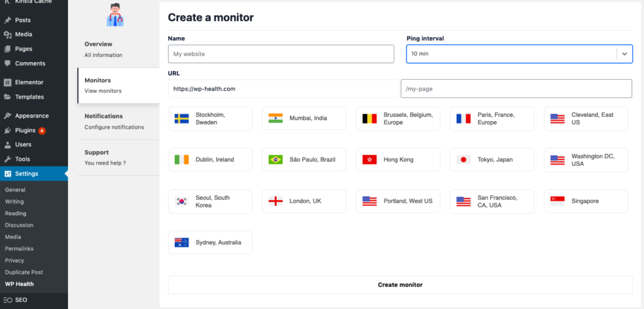Open the Overview tab
Image resolution: width=644 pixels, height=309 pixels.
pos(119,49)
